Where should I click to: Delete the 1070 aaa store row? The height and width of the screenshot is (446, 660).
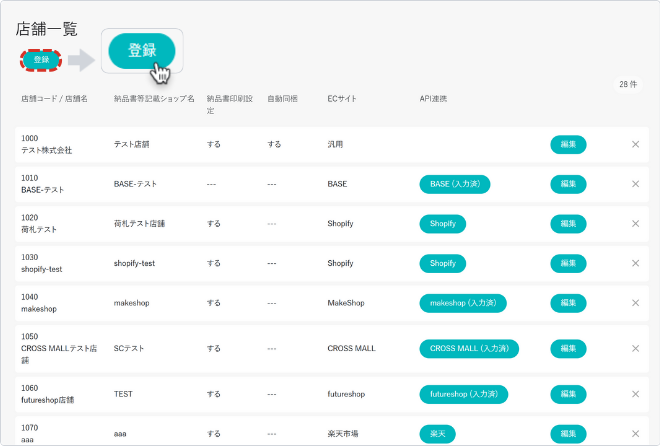tap(635, 434)
